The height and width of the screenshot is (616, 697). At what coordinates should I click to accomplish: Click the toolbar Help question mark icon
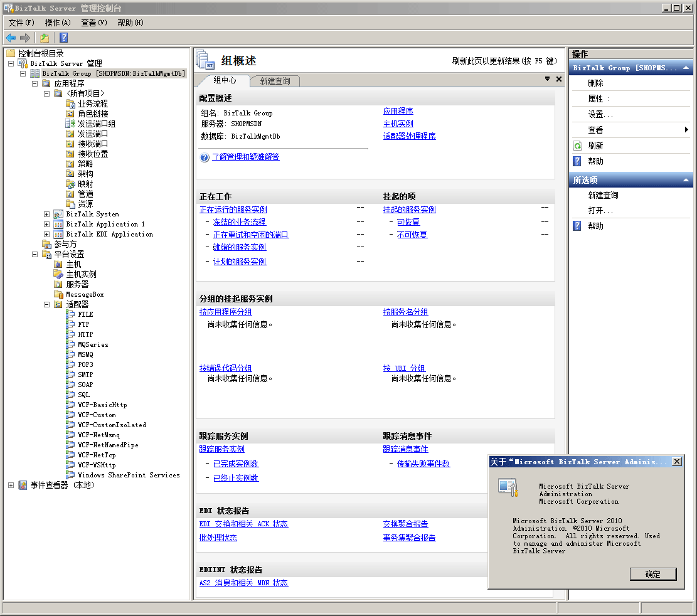pos(64,38)
